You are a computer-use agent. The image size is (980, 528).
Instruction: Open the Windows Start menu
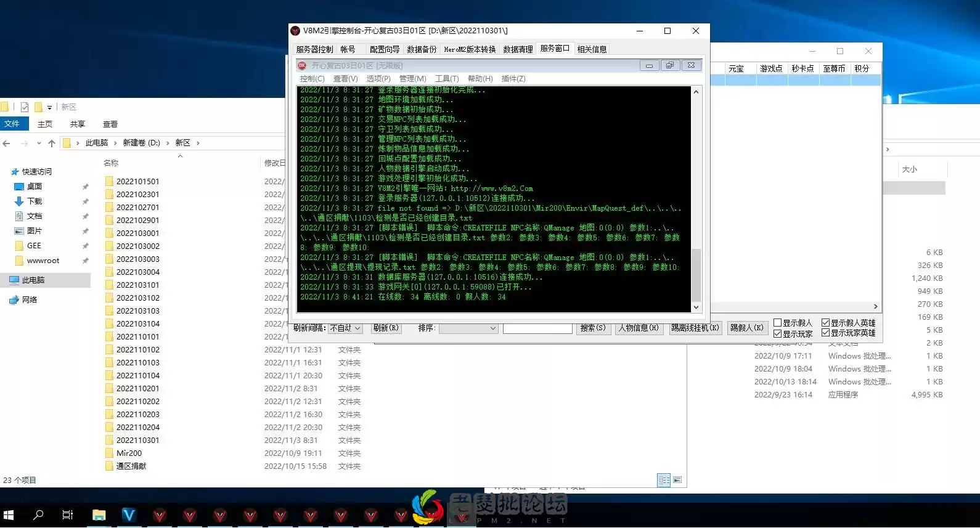[9, 515]
